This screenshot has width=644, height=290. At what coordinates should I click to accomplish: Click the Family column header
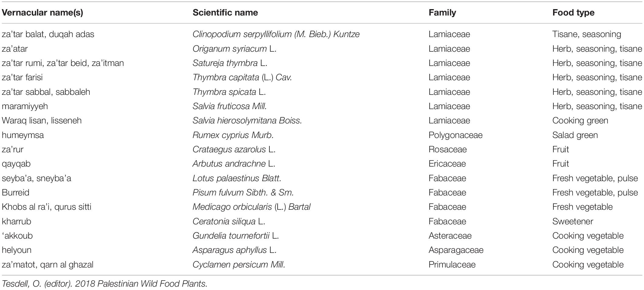442,13
